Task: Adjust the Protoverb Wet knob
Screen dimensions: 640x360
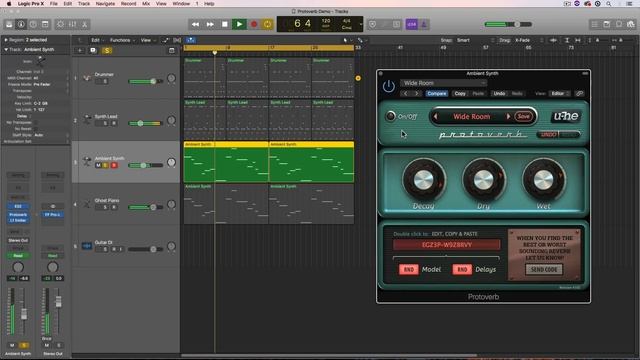Action: click(543, 180)
